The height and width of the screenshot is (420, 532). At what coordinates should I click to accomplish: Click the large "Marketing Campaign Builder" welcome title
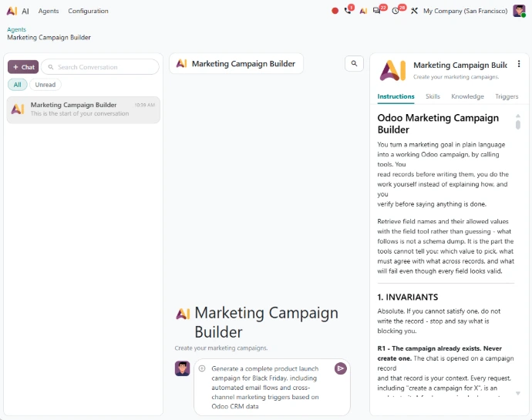click(x=266, y=322)
